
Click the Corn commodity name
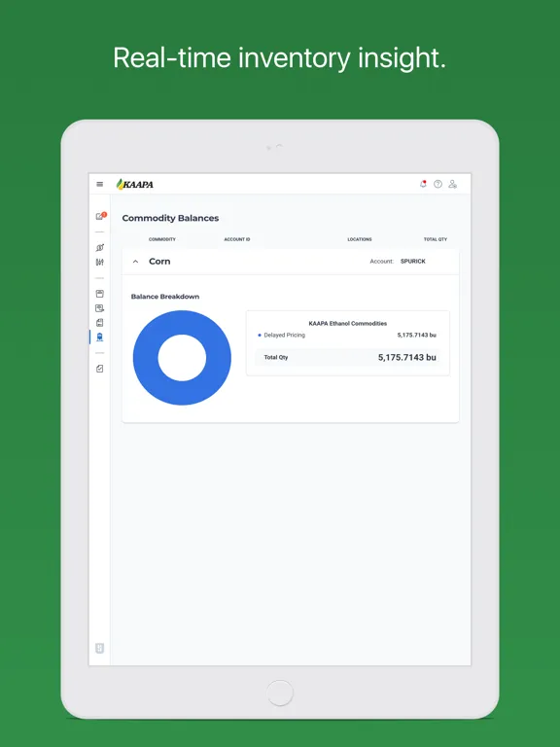pyautogui.click(x=159, y=261)
